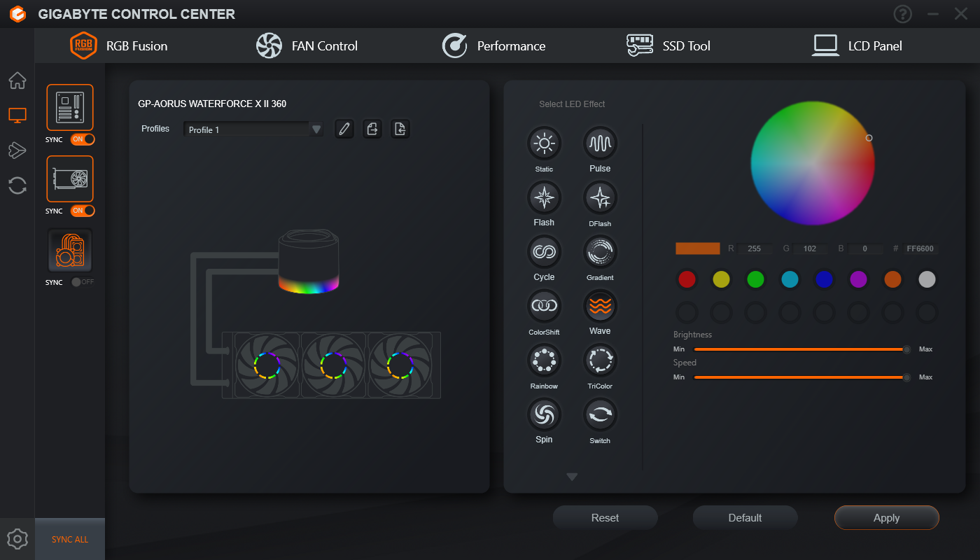Viewport: 980px width, 560px height.
Task: Click the import profile icon
Action: click(400, 129)
